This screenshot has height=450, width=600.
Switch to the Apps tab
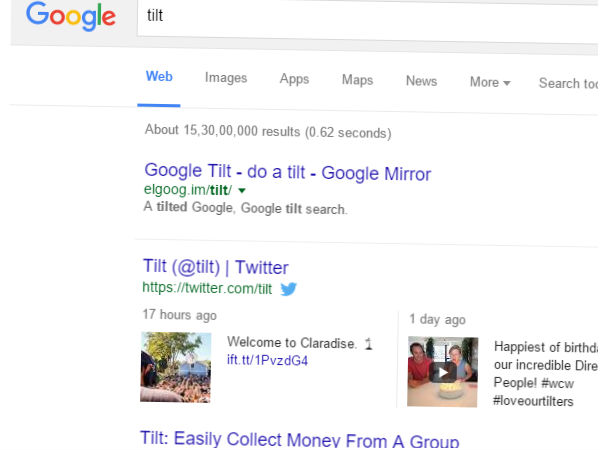tap(294, 79)
